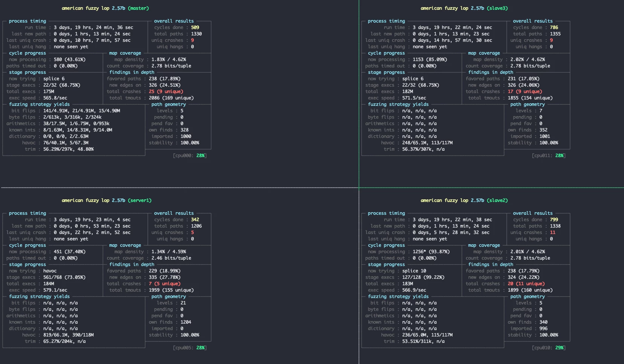The width and height of the screenshot is (624, 364).
Task: Click the cpu000 utilization indicator
Action: [x=190, y=156]
